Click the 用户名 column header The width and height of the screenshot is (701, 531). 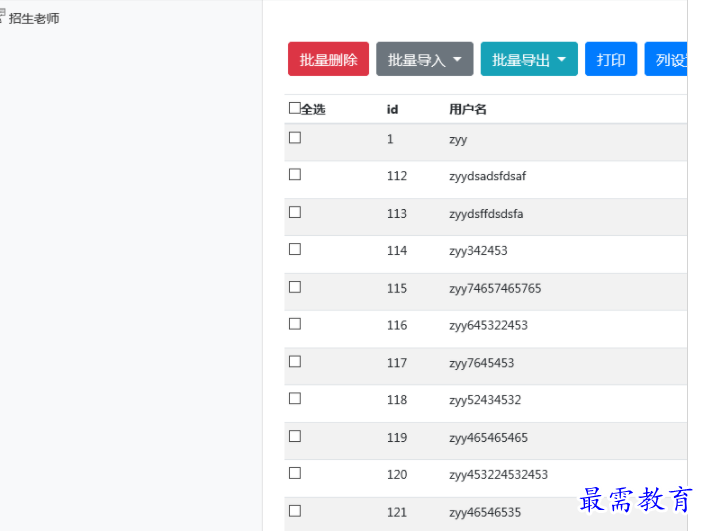pyautogui.click(x=467, y=109)
